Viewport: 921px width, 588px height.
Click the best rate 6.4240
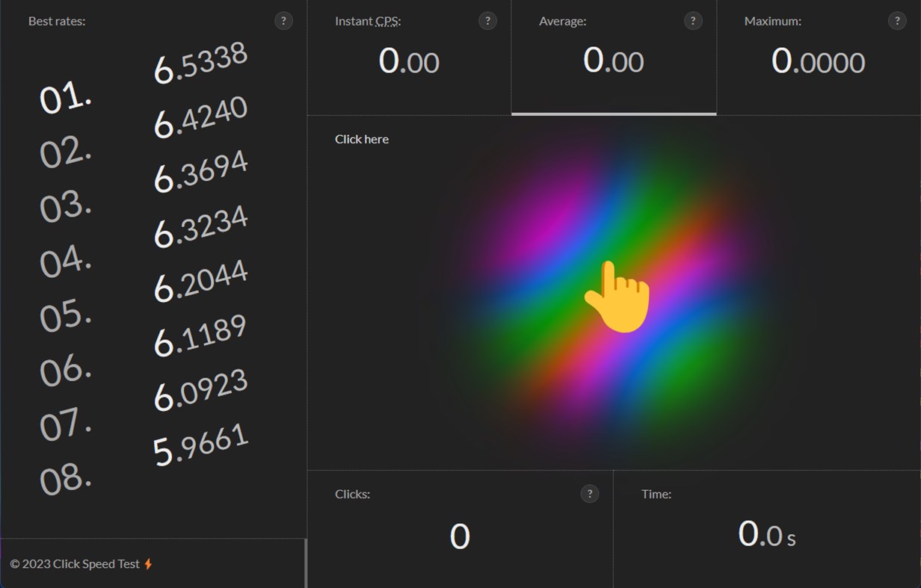(x=200, y=118)
